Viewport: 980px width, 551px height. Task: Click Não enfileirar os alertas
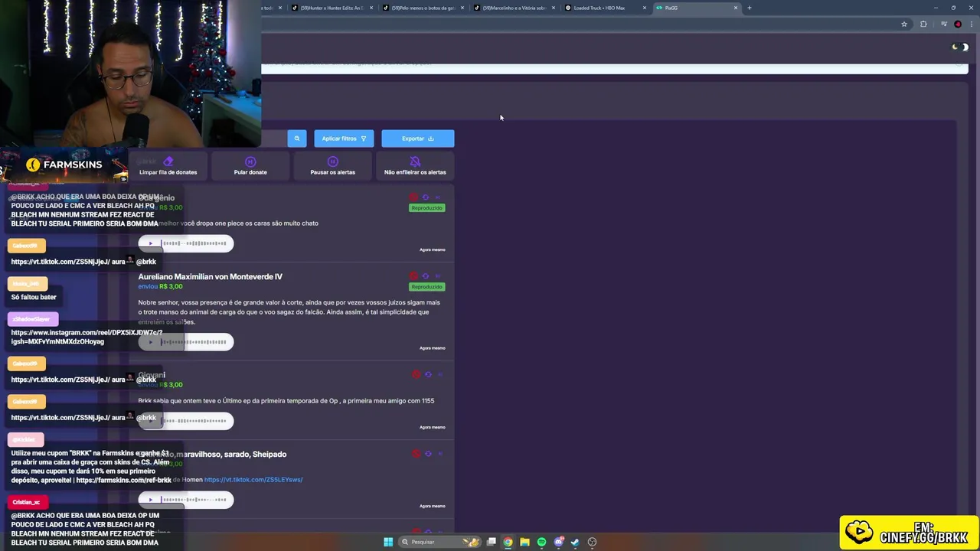pos(415,166)
